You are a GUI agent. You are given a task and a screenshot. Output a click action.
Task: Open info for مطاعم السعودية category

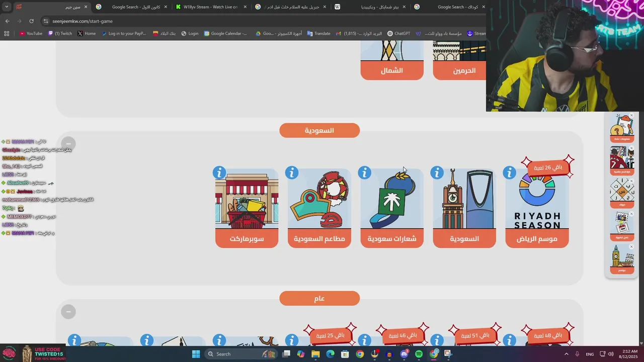pyautogui.click(x=292, y=173)
